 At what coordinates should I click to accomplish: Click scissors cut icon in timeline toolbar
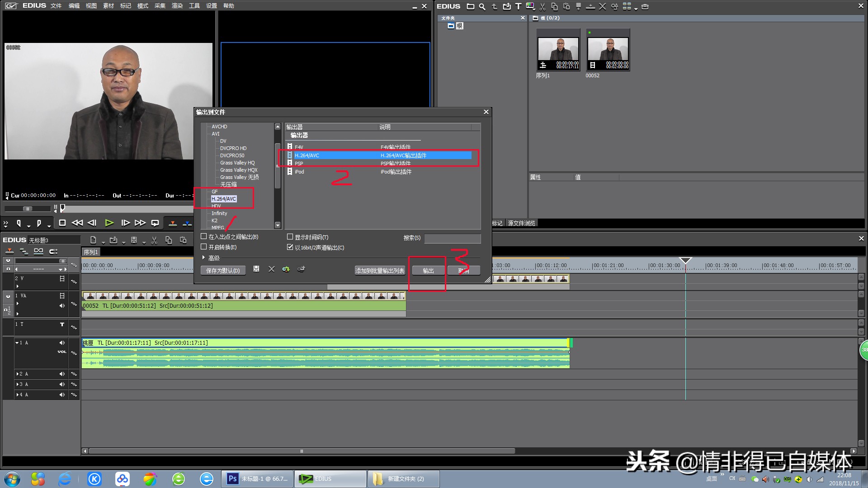pyautogui.click(x=154, y=240)
